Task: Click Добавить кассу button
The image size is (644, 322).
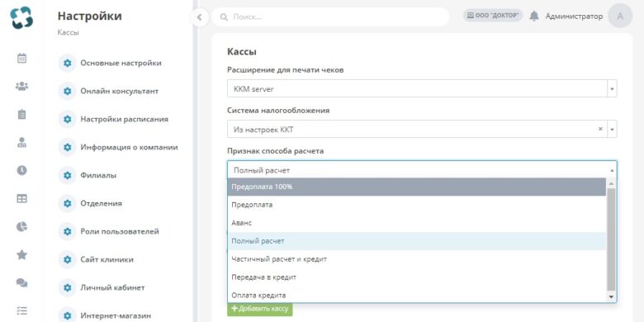Action: point(260,309)
